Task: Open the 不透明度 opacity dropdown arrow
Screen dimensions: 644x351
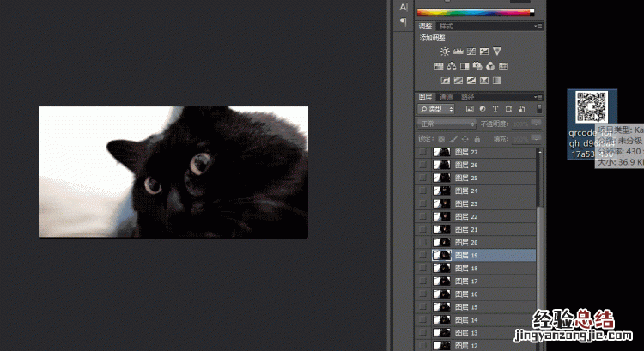Action: point(538,124)
